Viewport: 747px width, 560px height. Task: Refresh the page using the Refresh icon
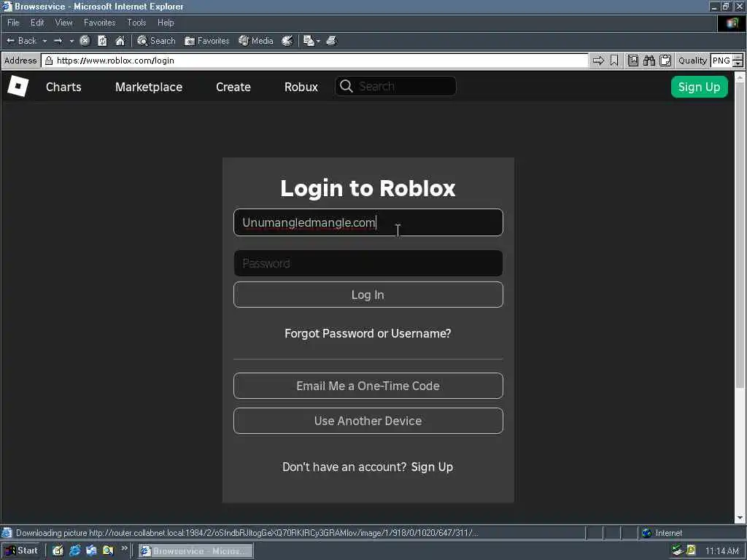(x=102, y=41)
